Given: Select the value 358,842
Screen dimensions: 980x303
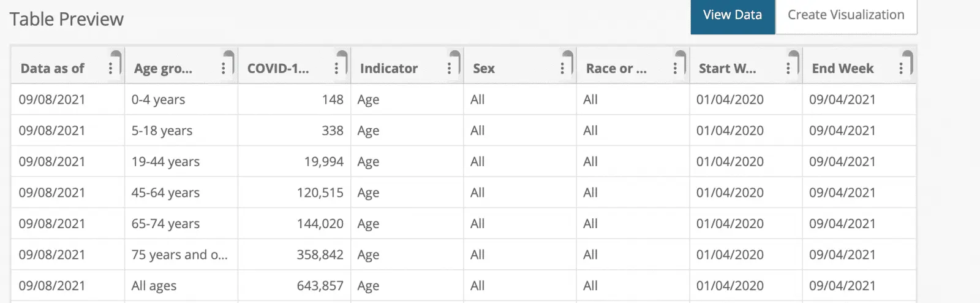Looking at the screenshot, I should [x=320, y=255].
